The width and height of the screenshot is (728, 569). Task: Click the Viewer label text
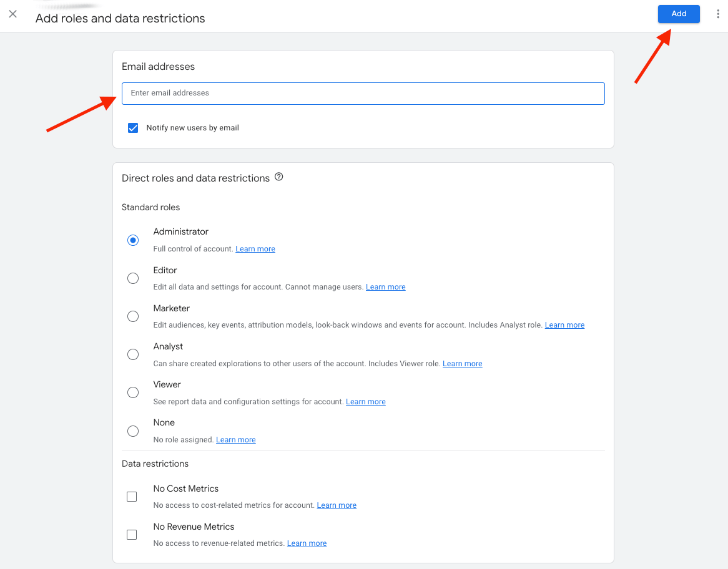(x=167, y=384)
